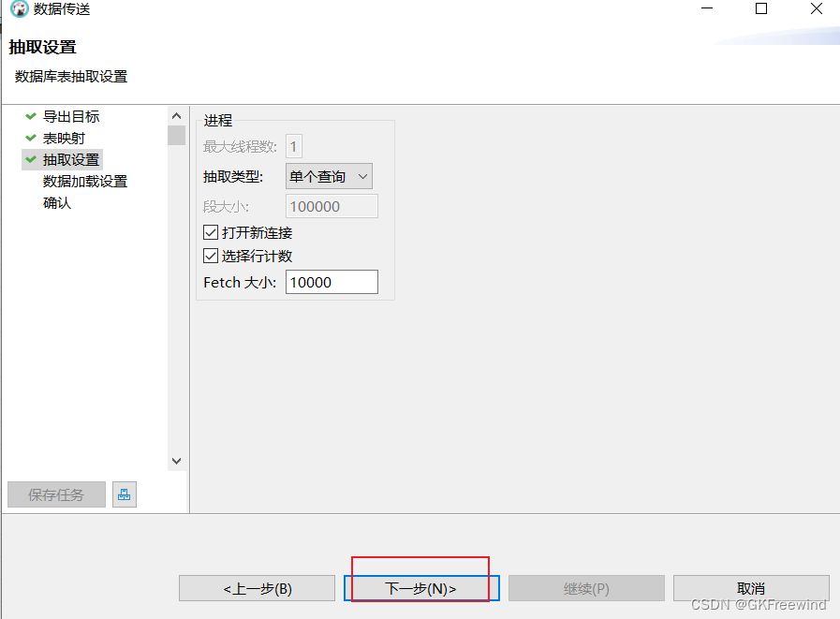Select the 确认 step in sidebar

56,202
